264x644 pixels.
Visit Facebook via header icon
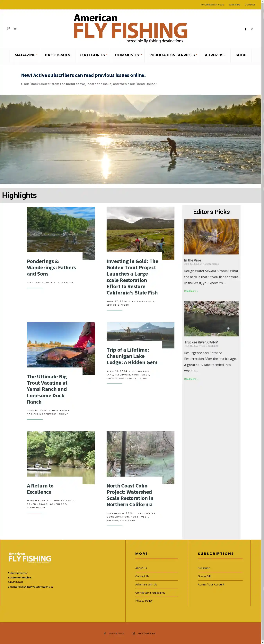click(x=245, y=29)
